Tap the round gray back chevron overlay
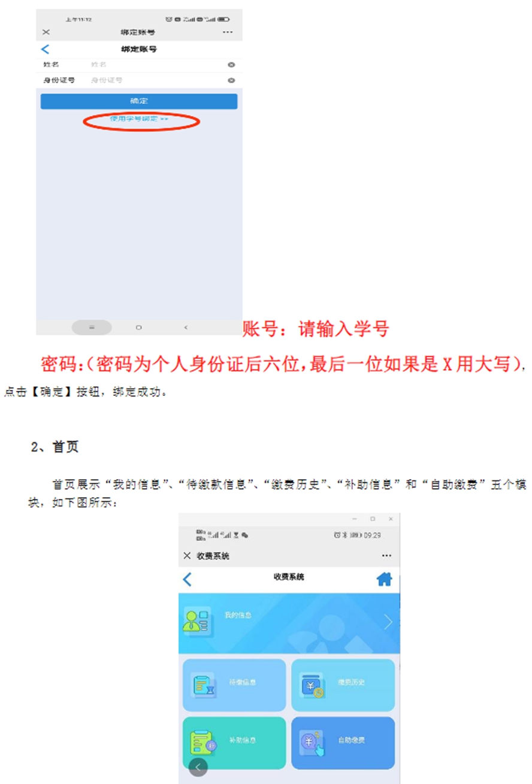This screenshot has width=532, height=784. (x=198, y=767)
